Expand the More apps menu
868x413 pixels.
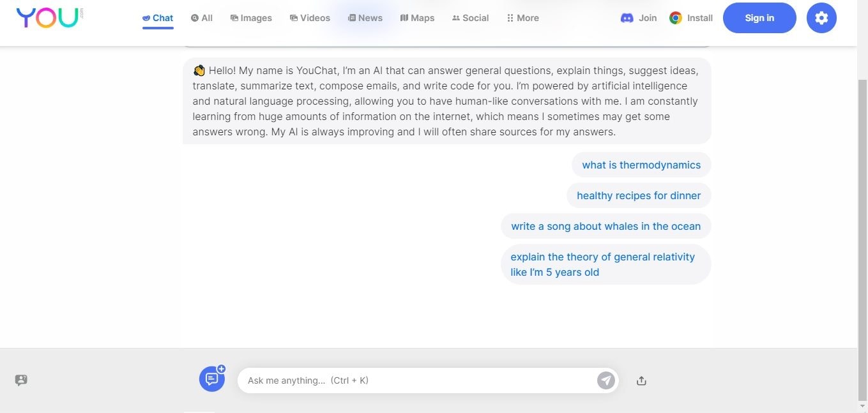[x=522, y=18]
